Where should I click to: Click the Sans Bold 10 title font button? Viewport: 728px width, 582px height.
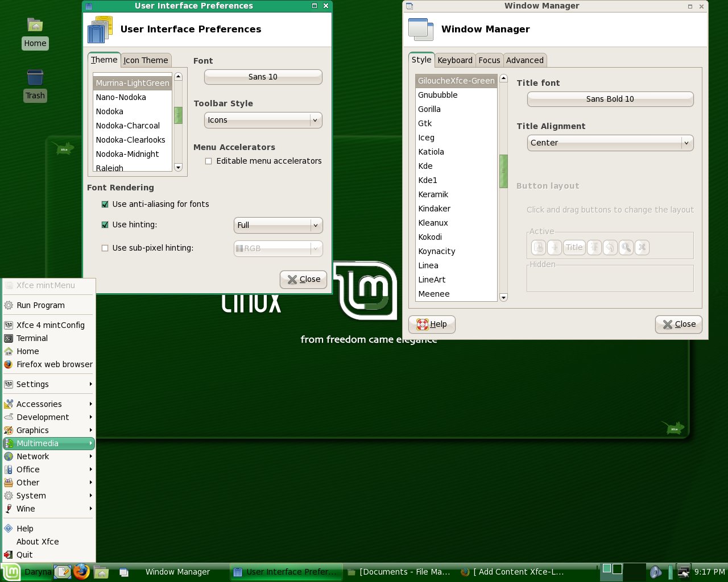610,99
